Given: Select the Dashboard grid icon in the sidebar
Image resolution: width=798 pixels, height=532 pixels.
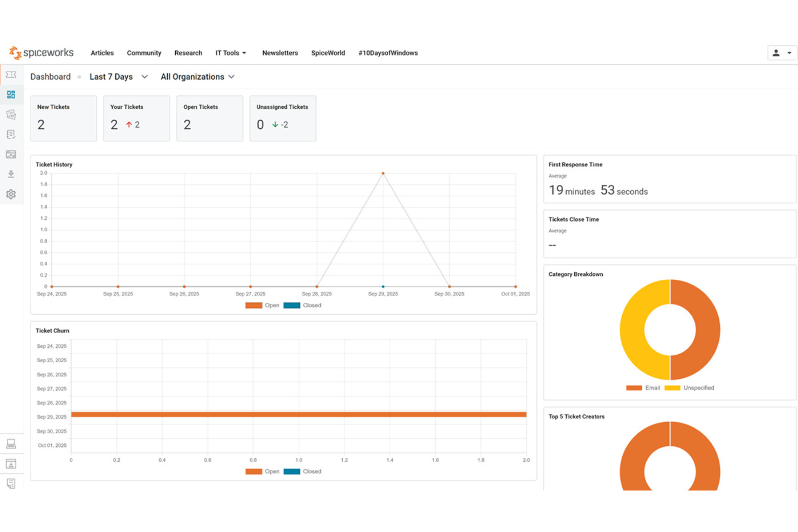Looking at the screenshot, I should pos(11,94).
